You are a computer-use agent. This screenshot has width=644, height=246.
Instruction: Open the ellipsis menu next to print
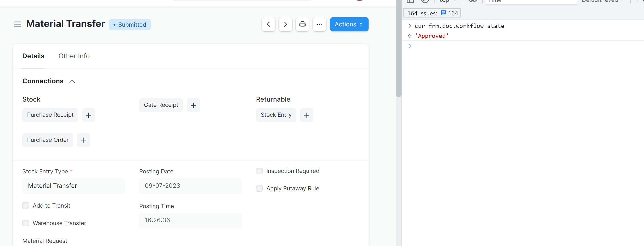point(319,24)
